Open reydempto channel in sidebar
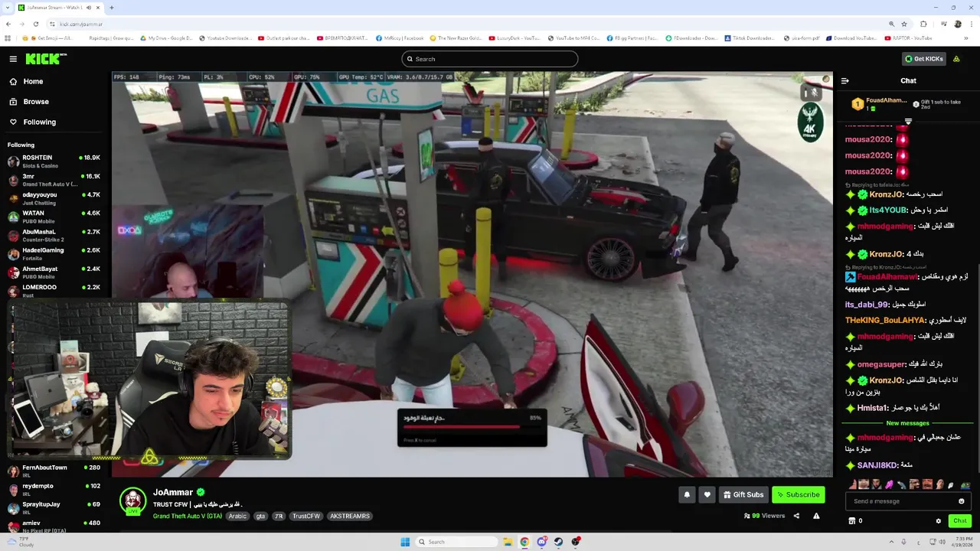Viewport: 980px width, 551px height. click(x=54, y=489)
